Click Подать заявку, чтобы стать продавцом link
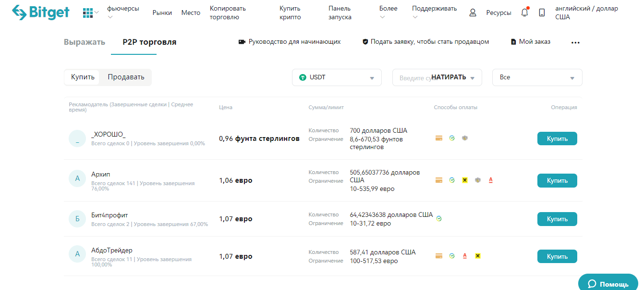This screenshot has height=290, width=644. [429, 42]
